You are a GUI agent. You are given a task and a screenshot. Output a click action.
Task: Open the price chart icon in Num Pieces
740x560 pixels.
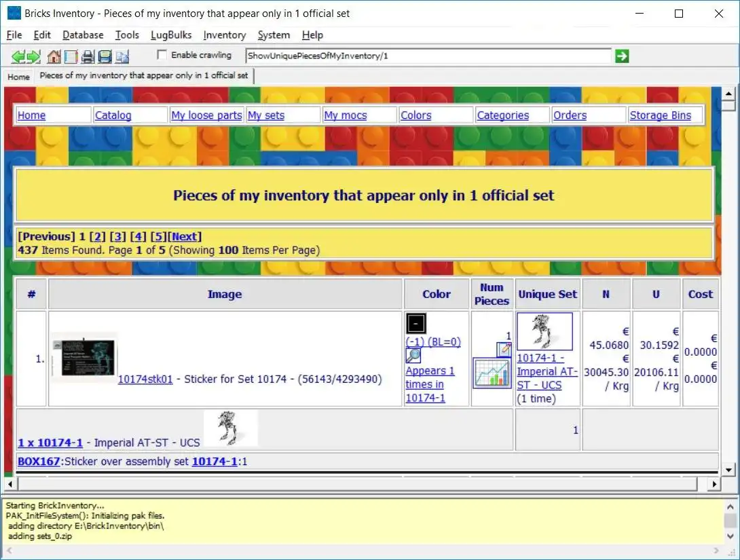(x=492, y=373)
